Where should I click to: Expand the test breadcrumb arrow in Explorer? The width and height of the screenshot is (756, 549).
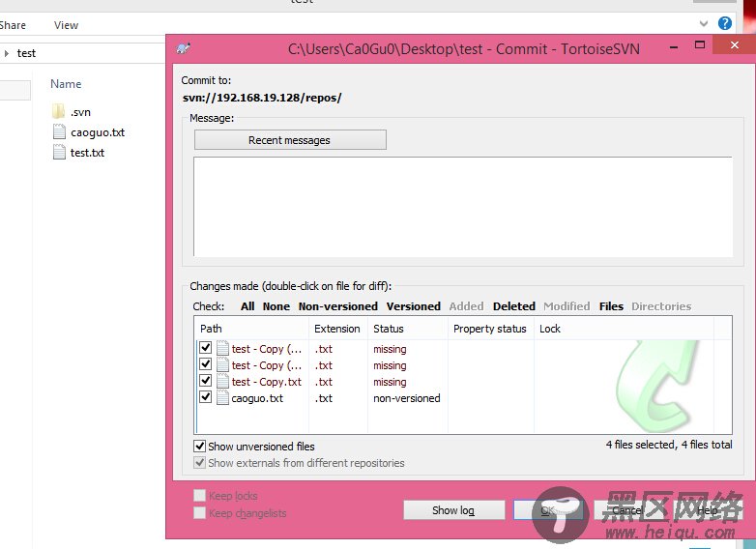tap(7, 53)
